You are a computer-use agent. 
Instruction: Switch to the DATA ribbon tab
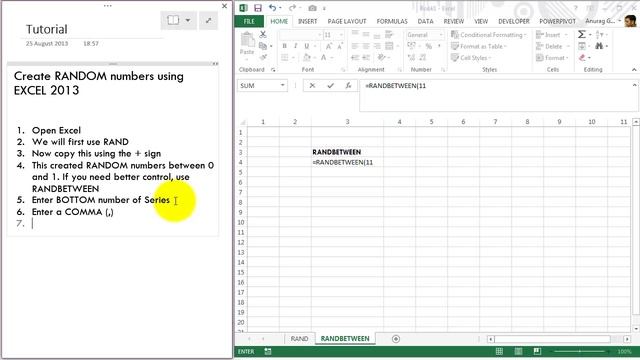(425, 21)
